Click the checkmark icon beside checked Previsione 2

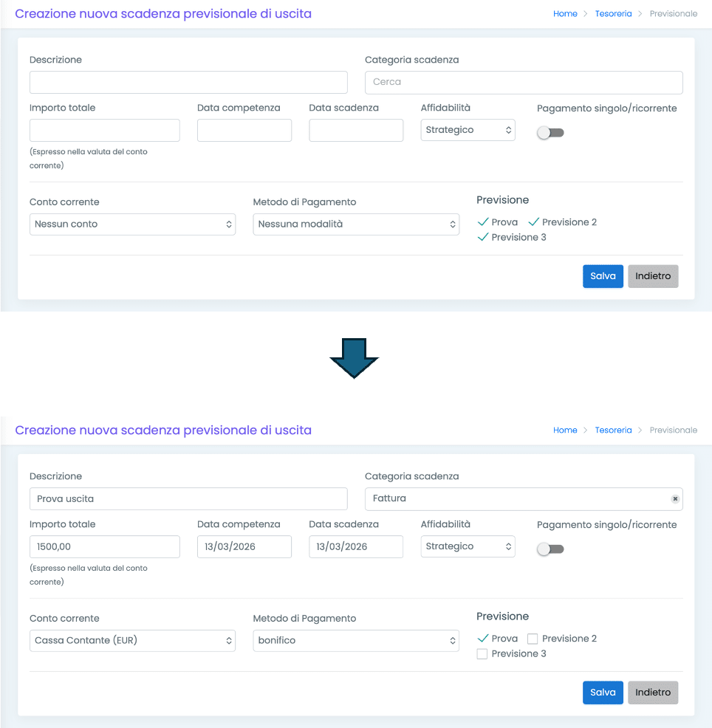533,222
